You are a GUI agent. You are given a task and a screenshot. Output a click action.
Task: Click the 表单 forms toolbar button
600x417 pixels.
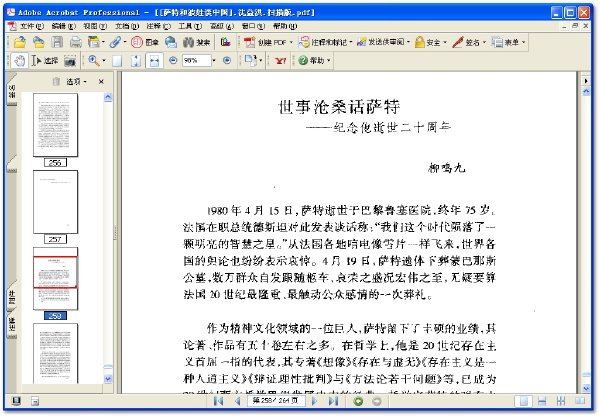pyautogui.click(x=509, y=42)
